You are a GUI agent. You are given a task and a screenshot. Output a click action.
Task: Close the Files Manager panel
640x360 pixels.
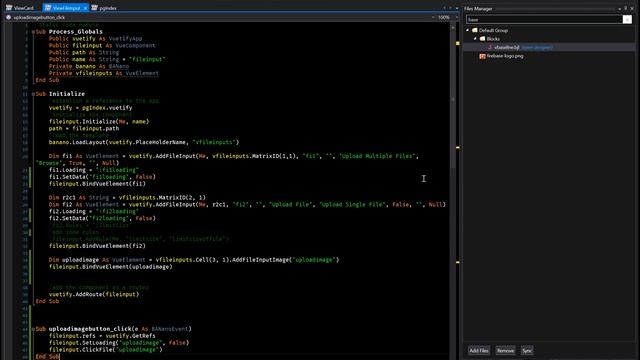click(632, 8)
